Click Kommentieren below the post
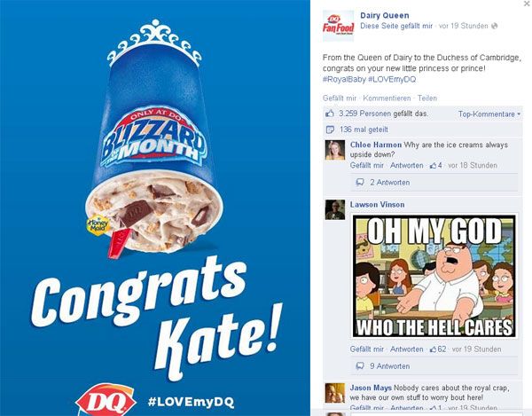 pyautogui.click(x=387, y=98)
